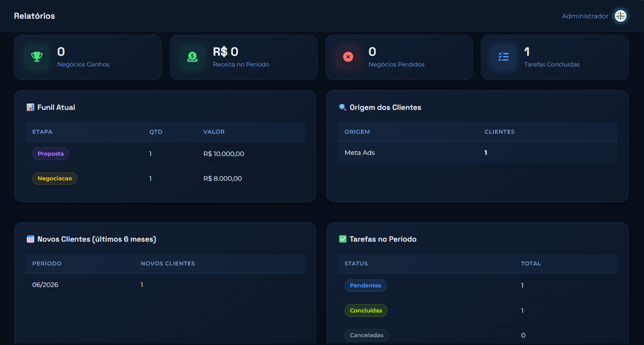
Task: Click the Origem dos Clientes heading
Action: click(x=386, y=108)
